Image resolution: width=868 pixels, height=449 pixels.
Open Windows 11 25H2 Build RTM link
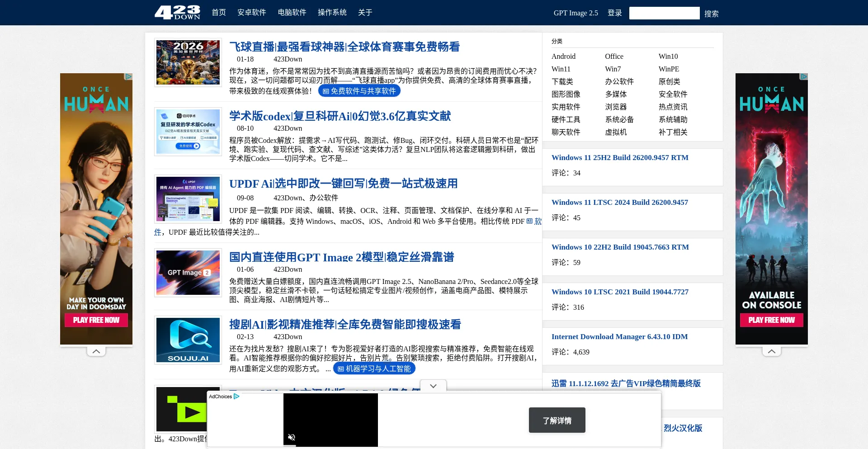620,157
